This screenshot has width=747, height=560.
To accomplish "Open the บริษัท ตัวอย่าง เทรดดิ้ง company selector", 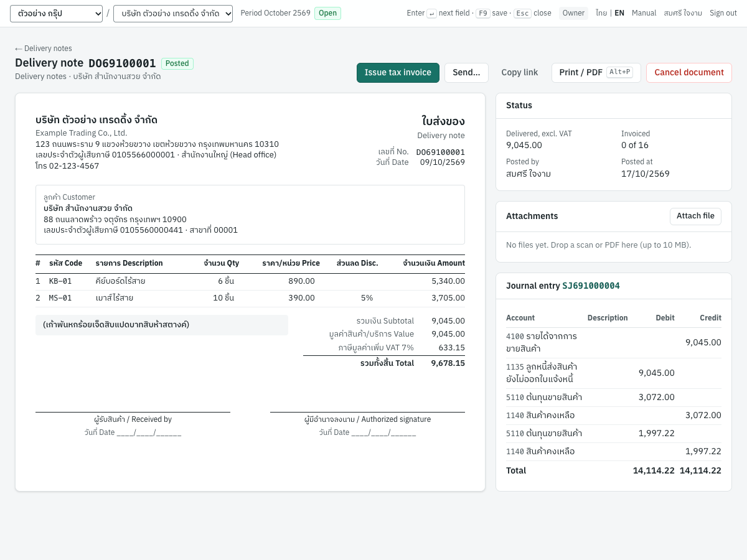I will [x=173, y=13].
